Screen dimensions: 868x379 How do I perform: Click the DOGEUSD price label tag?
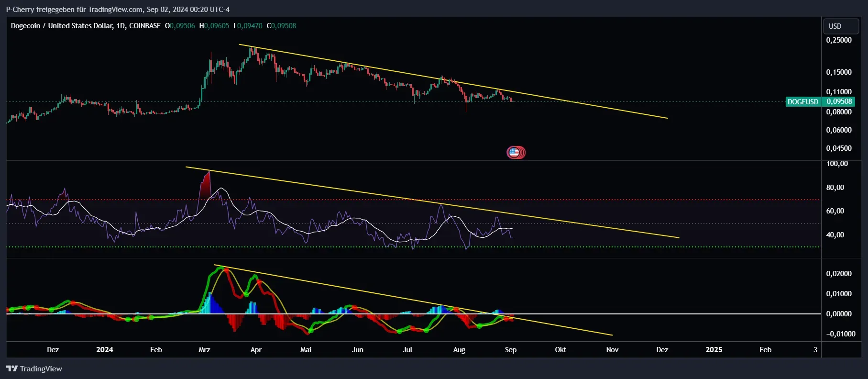click(x=803, y=101)
